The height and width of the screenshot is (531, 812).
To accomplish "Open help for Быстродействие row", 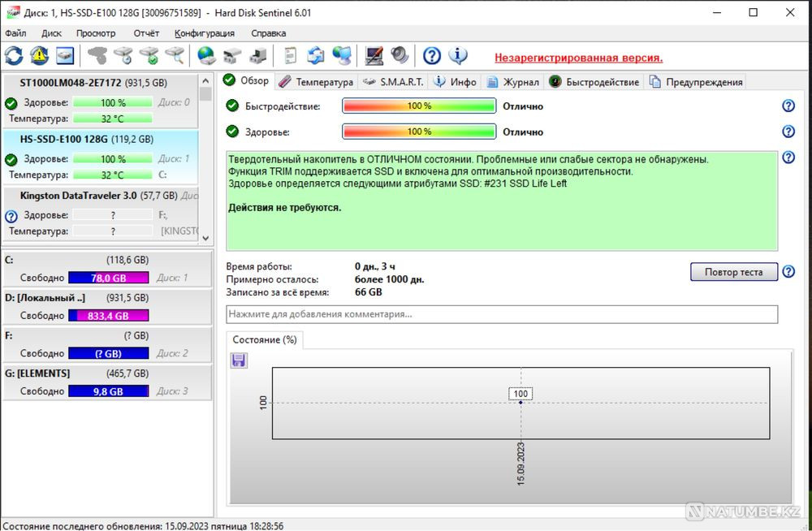I will pyautogui.click(x=788, y=106).
